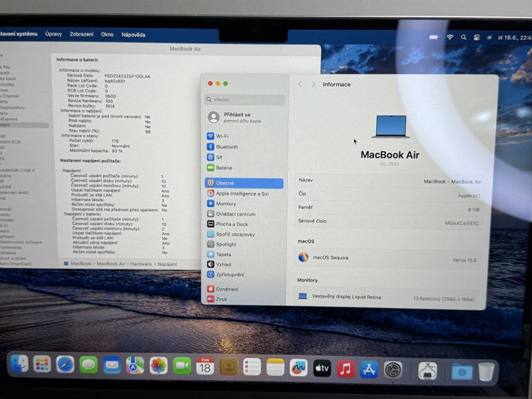Open Maps app in the Dock
532x399 pixels.
tap(135, 365)
